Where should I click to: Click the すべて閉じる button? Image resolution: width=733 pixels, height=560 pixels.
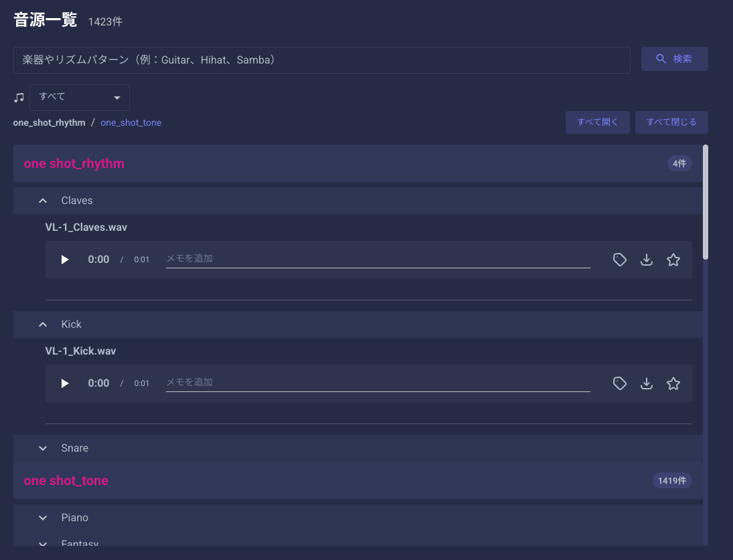[x=671, y=122]
